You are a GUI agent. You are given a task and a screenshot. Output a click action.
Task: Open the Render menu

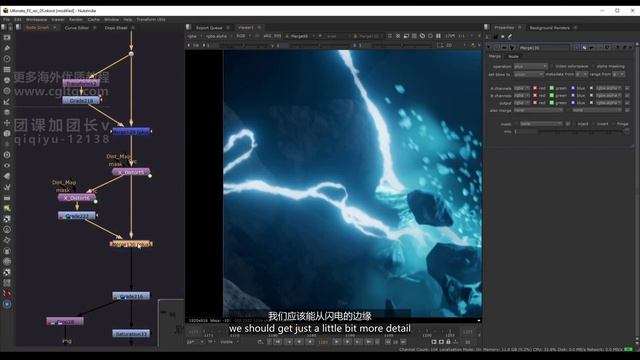pos(76,20)
